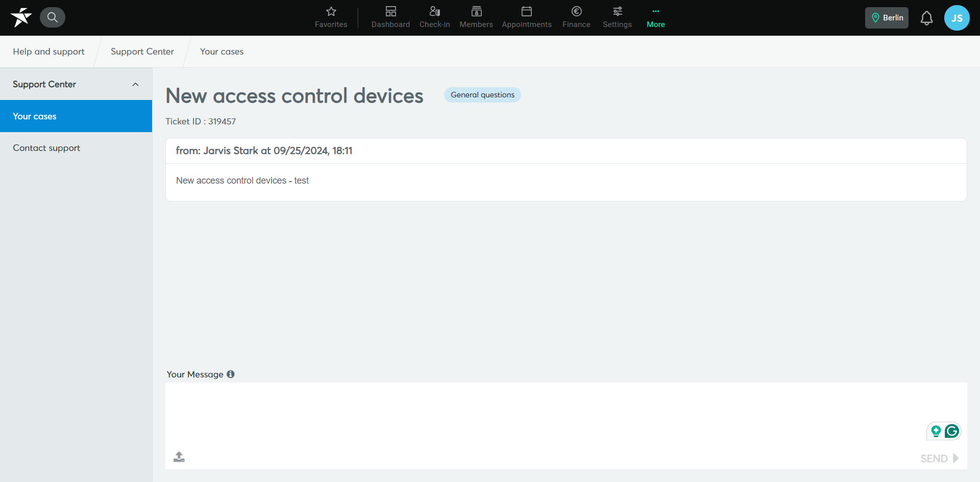The height and width of the screenshot is (482, 980).
Task: Click the Ticket ID : 319457 text
Action: pos(201,121)
